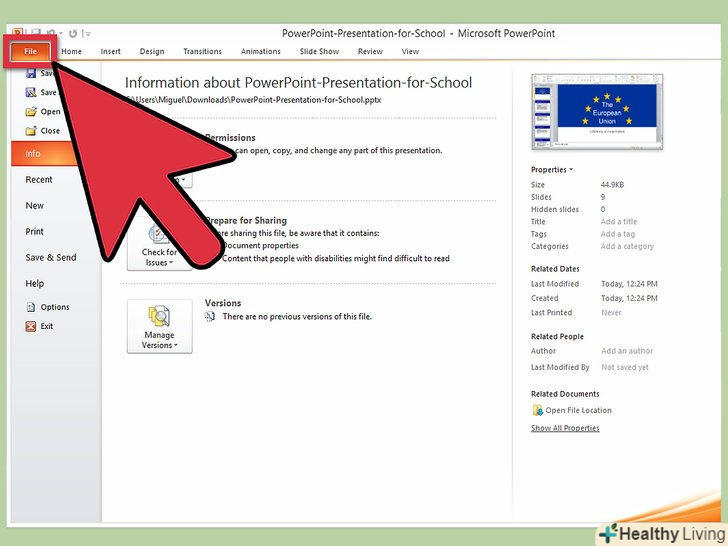
Task: Switch to the Design tab
Action: [152, 52]
